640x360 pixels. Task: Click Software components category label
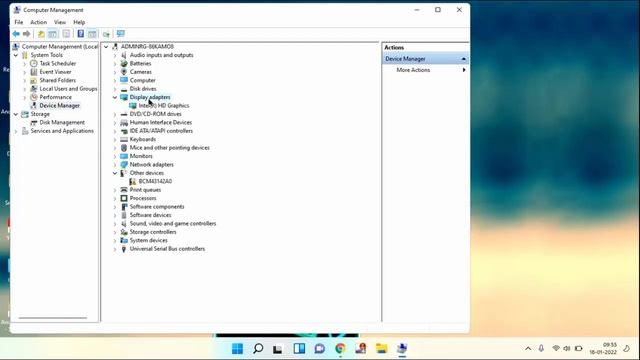[x=157, y=207]
